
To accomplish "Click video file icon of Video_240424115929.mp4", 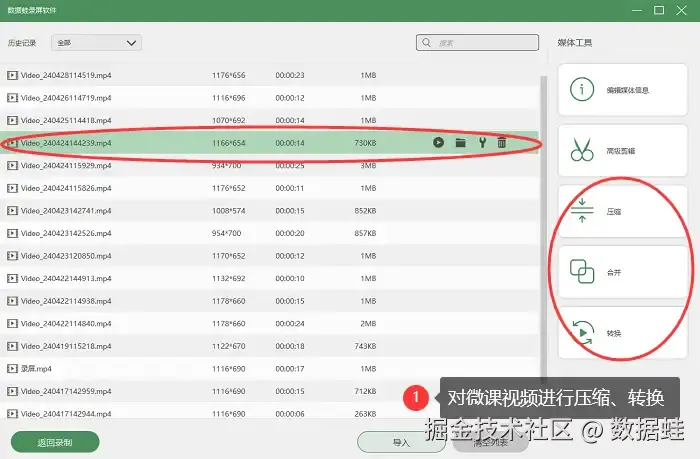I will [x=12, y=165].
